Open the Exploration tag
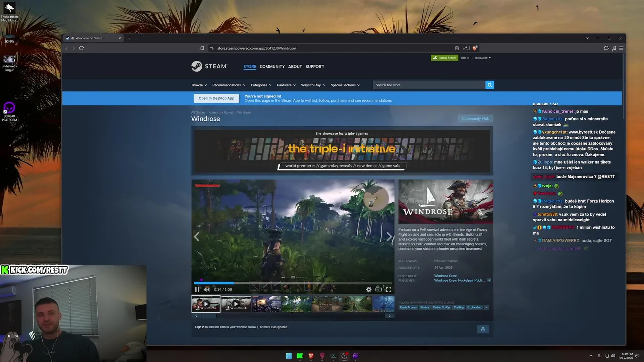Viewport: 644px width, 362px height. (474, 307)
